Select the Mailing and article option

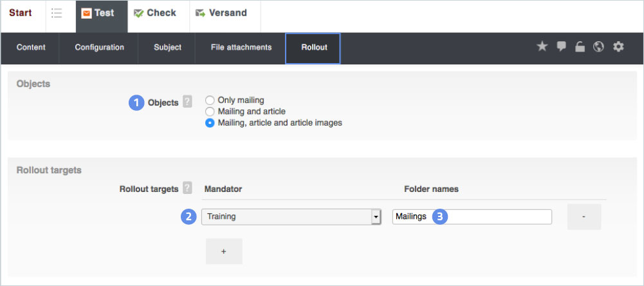[x=210, y=111]
